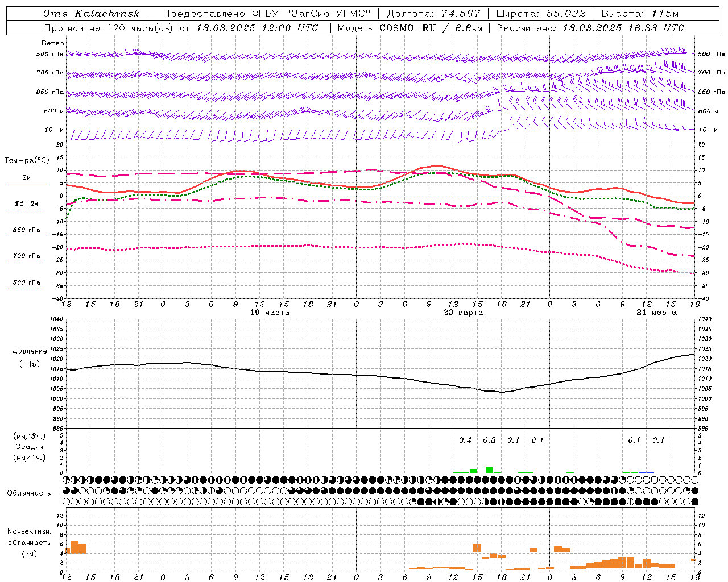Click the (мм/3ч.) precipitation unit label
The width and height of the screenshot is (728, 582).
tap(30, 436)
